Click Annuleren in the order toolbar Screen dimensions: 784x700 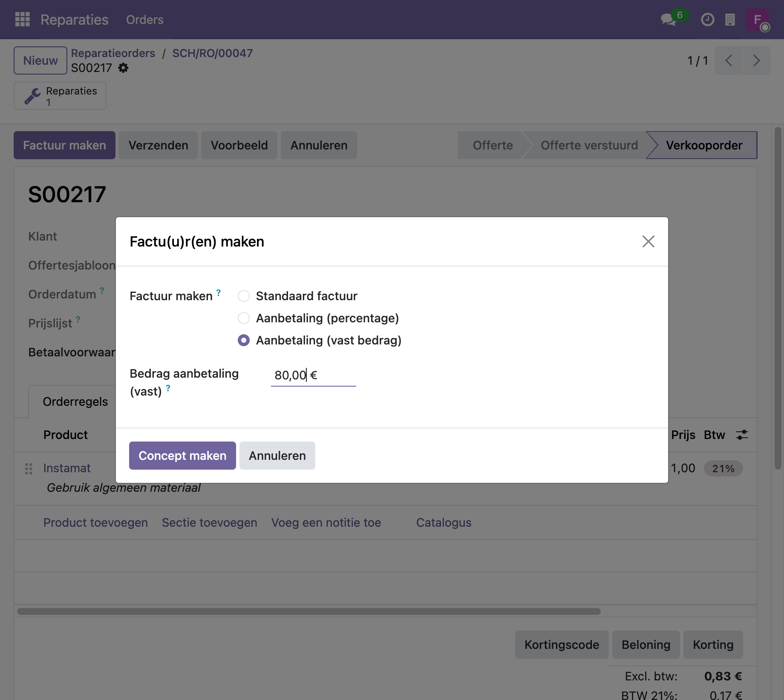point(319,145)
